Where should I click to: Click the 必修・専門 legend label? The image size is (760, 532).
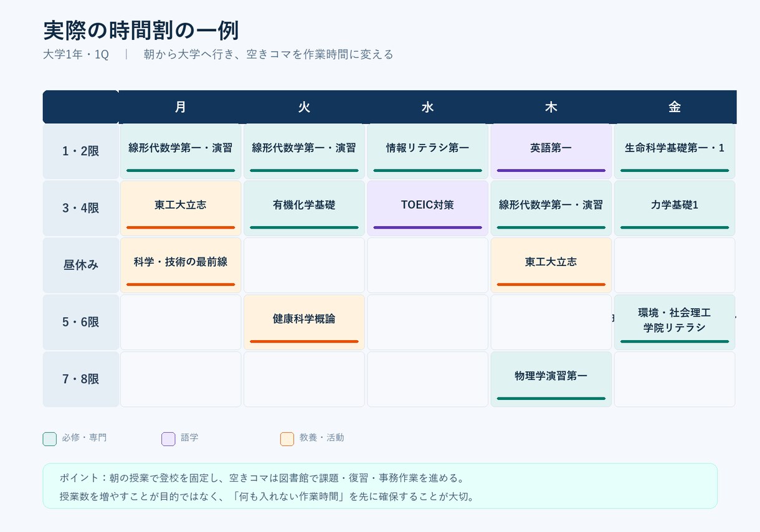(x=84, y=438)
